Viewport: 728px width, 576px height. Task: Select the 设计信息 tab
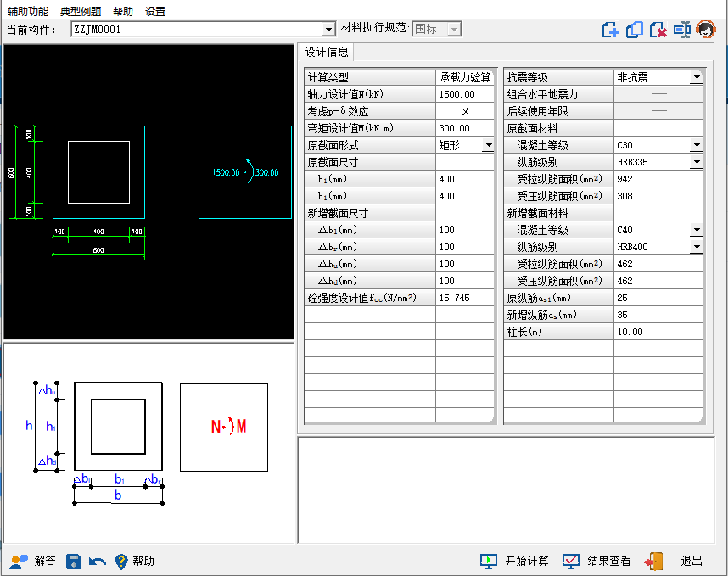327,52
